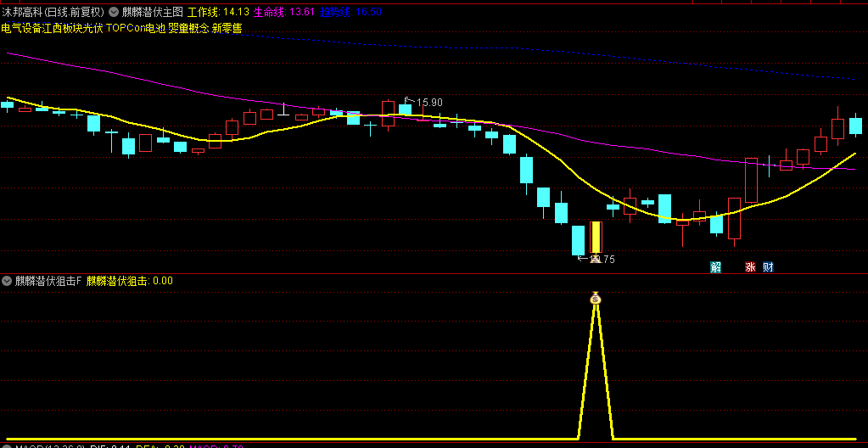Click the 11.75 low price label

(x=602, y=259)
